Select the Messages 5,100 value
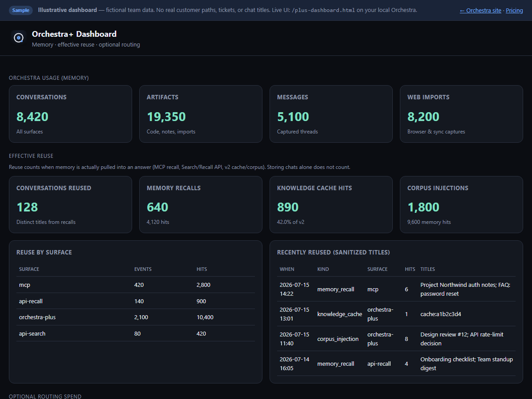532x399 pixels. pyautogui.click(x=293, y=117)
